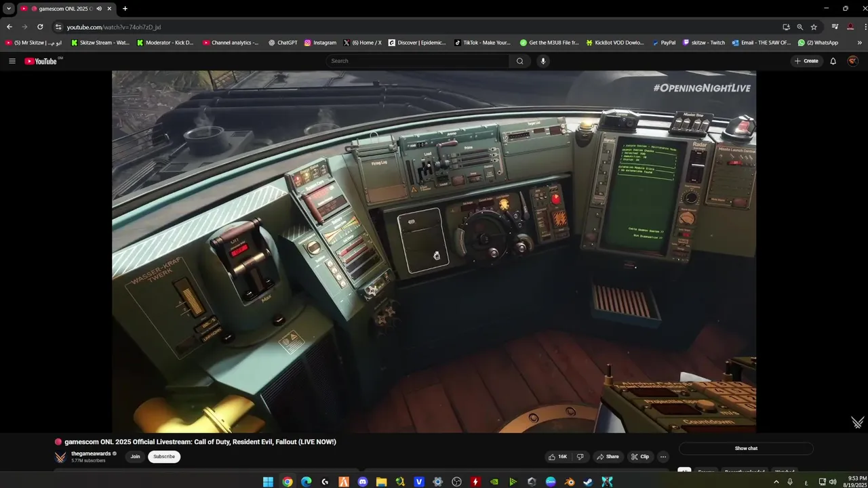Open Discord from the taskbar
Screen dimensions: 868x488
point(363,482)
